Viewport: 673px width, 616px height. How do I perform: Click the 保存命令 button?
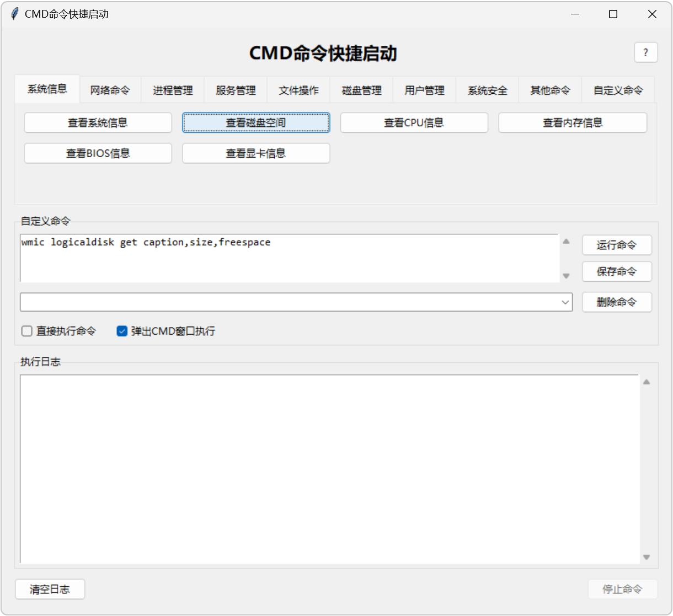[x=617, y=271]
